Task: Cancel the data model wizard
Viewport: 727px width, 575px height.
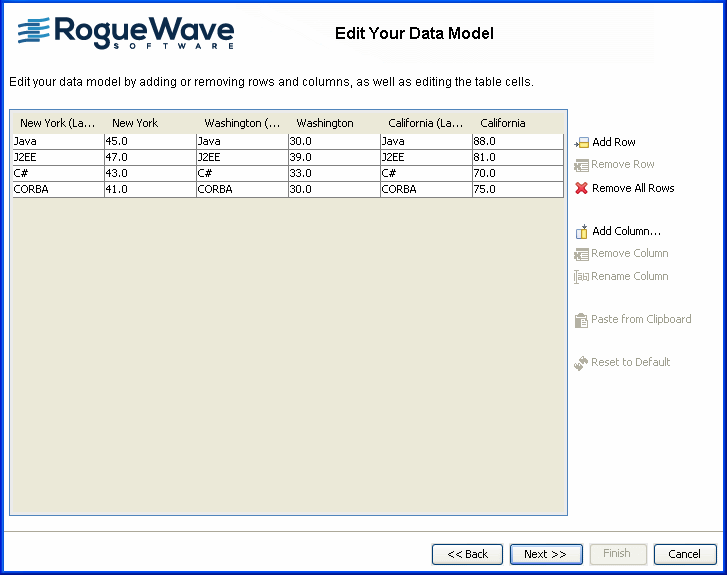Action: click(685, 554)
